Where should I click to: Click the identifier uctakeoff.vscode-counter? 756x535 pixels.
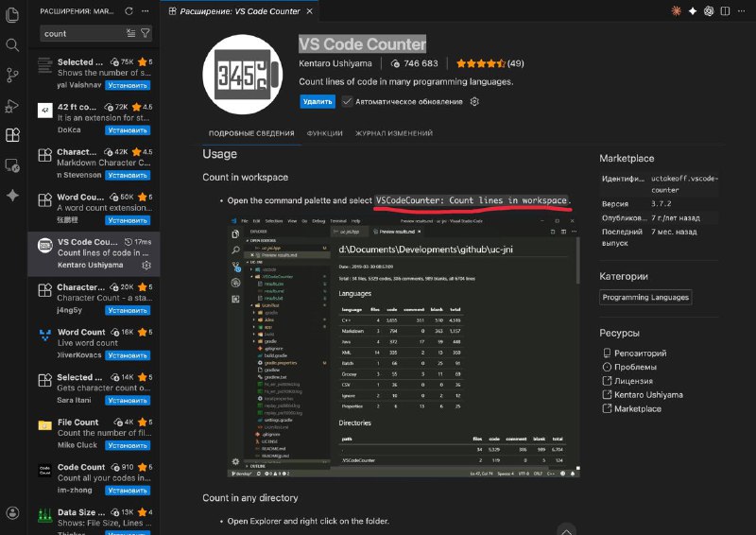[684, 184]
